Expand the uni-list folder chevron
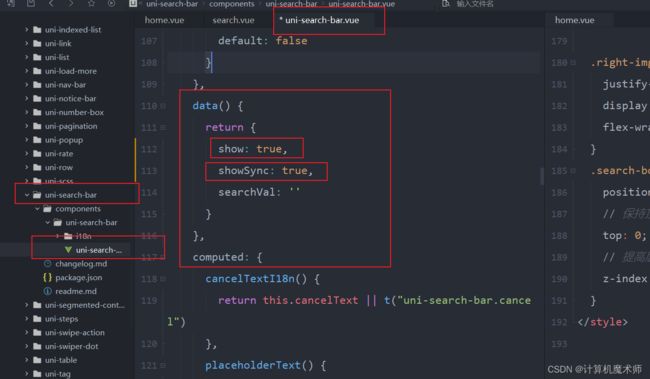Screen dimensions: 650x379 tap(27, 57)
